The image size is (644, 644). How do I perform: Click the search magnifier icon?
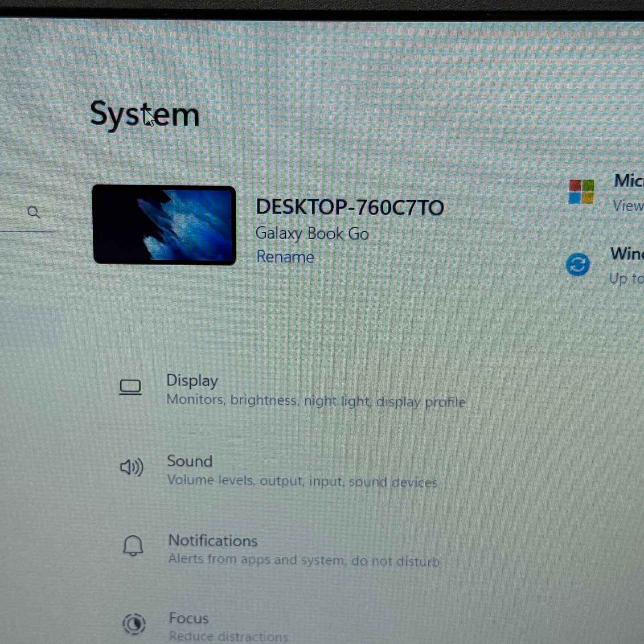click(34, 213)
